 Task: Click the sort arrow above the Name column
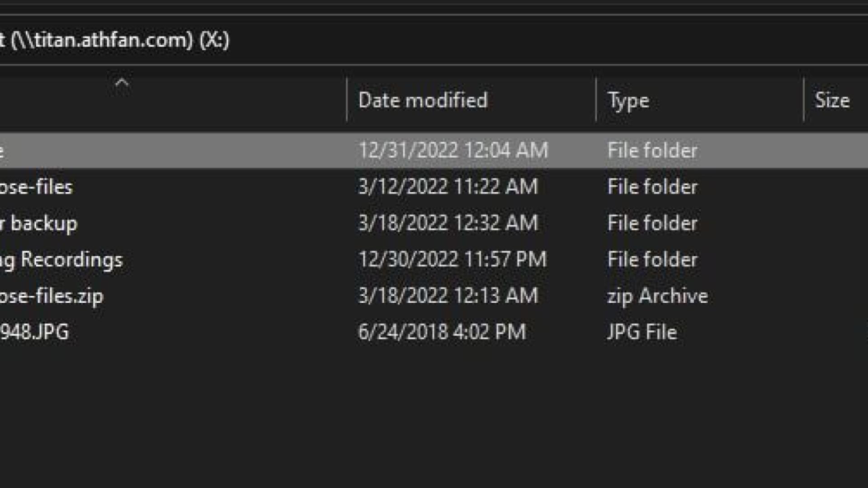point(122,83)
